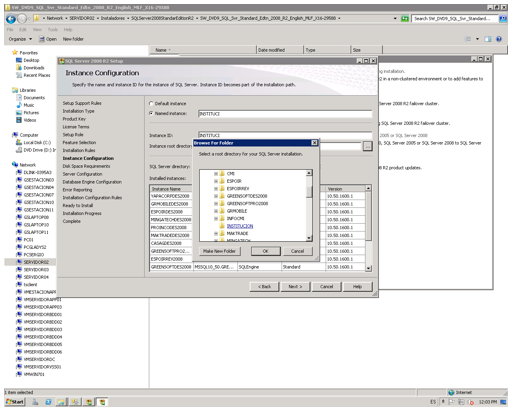
Task: Expand the GREENSOFTPRO2008 folder node
Action: coord(216,204)
